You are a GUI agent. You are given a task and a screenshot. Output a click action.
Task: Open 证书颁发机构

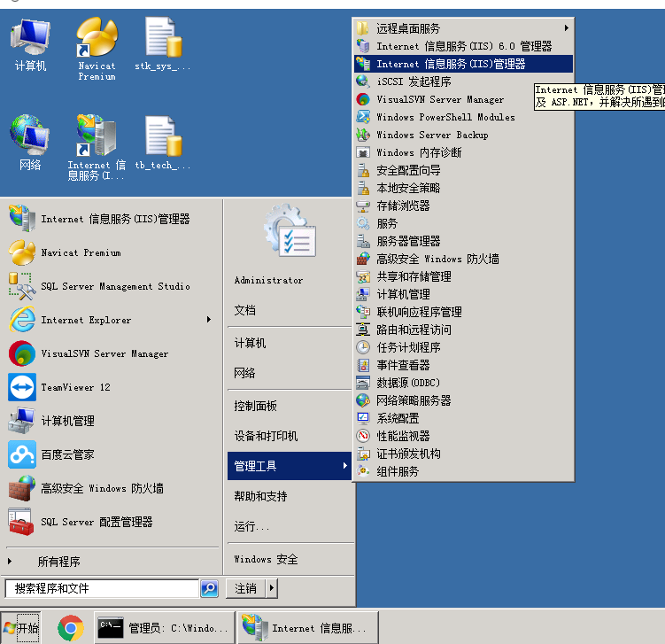tap(463, 454)
